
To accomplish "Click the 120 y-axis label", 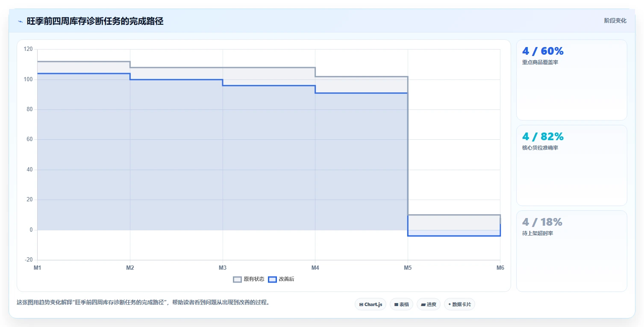I will click(x=28, y=49).
